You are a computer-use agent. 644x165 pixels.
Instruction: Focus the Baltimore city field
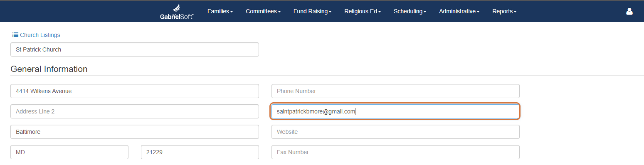click(135, 132)
